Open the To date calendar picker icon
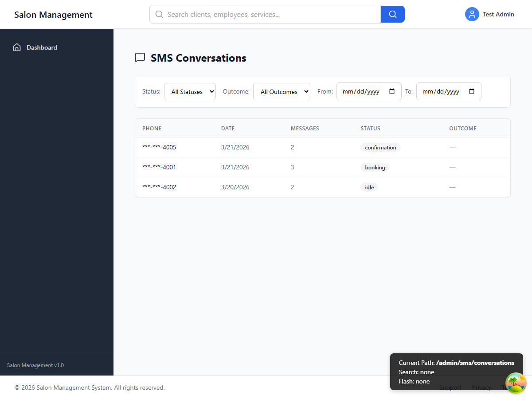 click(472, 91)
